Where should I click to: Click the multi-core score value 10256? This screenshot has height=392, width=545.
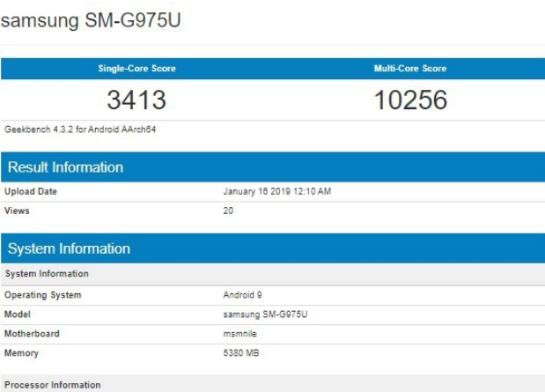(410, 100)
